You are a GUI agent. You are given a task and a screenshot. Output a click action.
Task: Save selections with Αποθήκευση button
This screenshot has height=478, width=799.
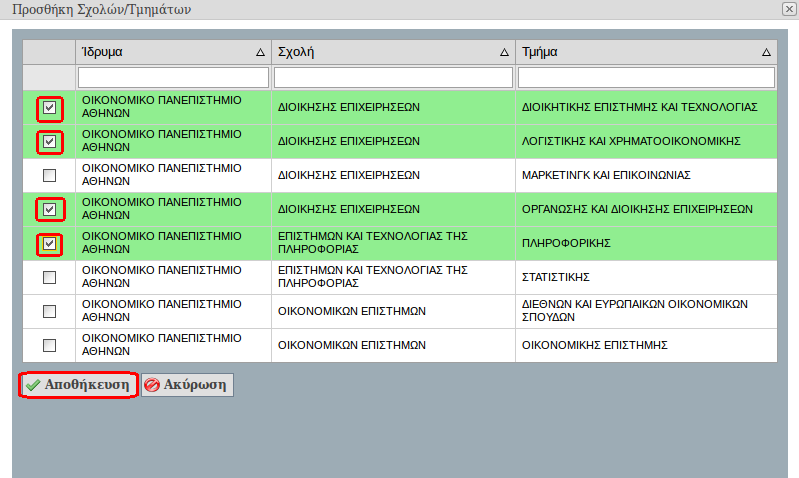tap(79, 385)
